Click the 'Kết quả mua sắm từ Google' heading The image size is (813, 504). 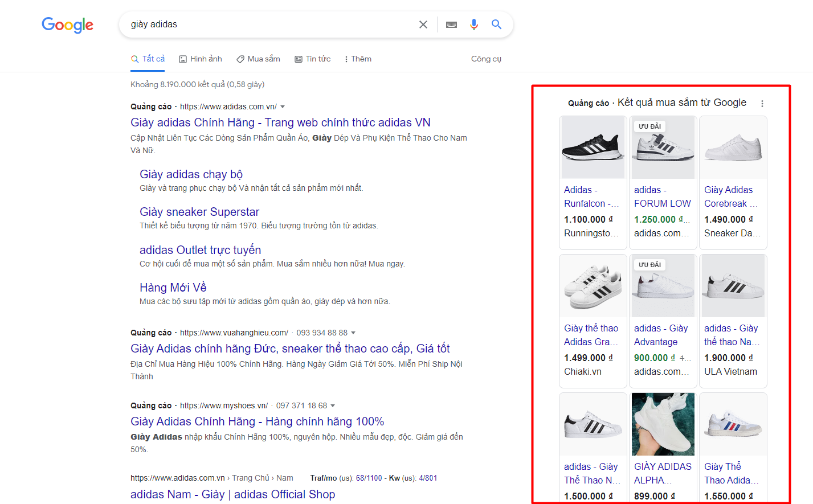click(682, 103)
